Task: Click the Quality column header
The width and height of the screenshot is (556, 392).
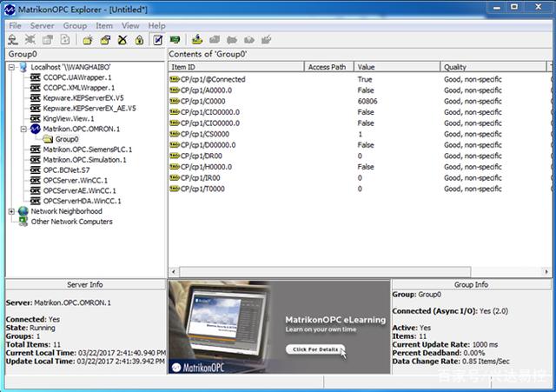Action: point(493,67)
